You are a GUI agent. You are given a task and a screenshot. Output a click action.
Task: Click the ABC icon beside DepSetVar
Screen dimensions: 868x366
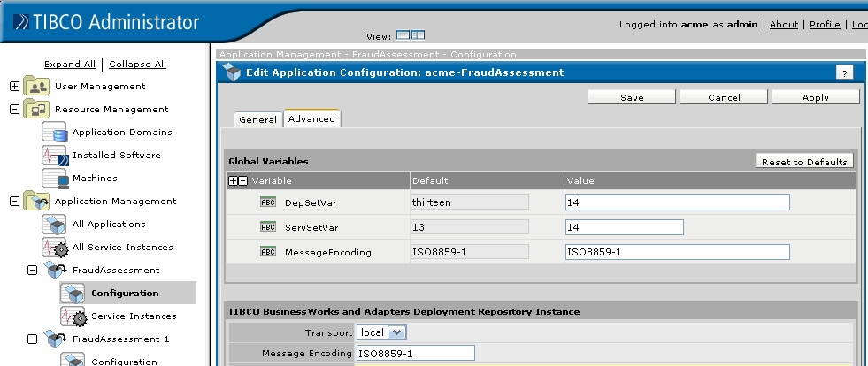[x=268, y=202]
